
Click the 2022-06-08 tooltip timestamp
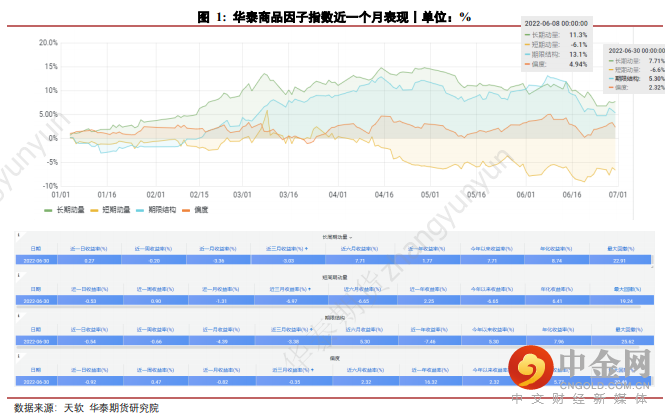[556, 24]
